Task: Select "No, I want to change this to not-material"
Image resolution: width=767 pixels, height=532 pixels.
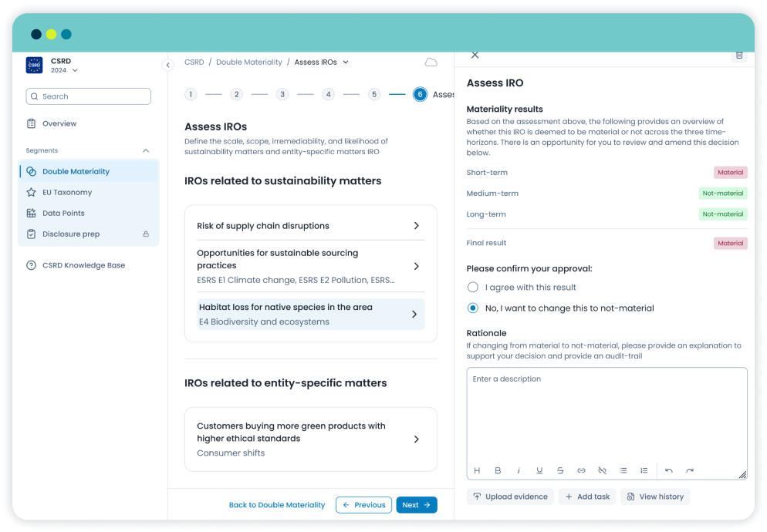Action: pos(472,308)
